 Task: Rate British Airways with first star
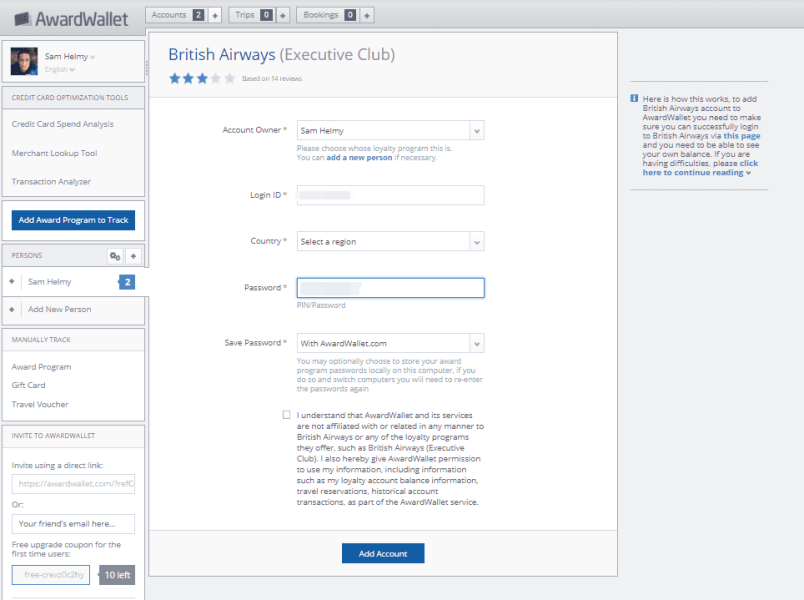click(x=175, y=78)
